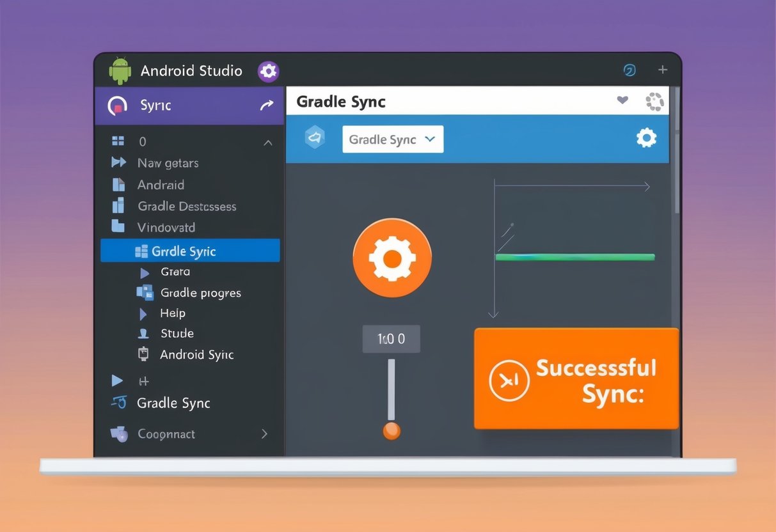Click the dotted spinner icon in Gradle Sync header
The height and width of the screenshot is (532, 776).
654,101
